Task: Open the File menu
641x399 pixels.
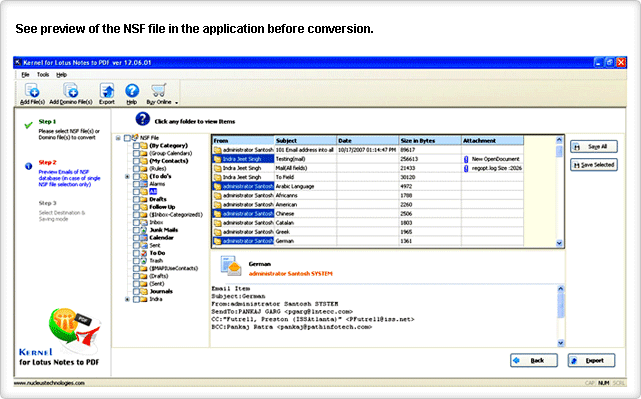Action: click(25, 75)
